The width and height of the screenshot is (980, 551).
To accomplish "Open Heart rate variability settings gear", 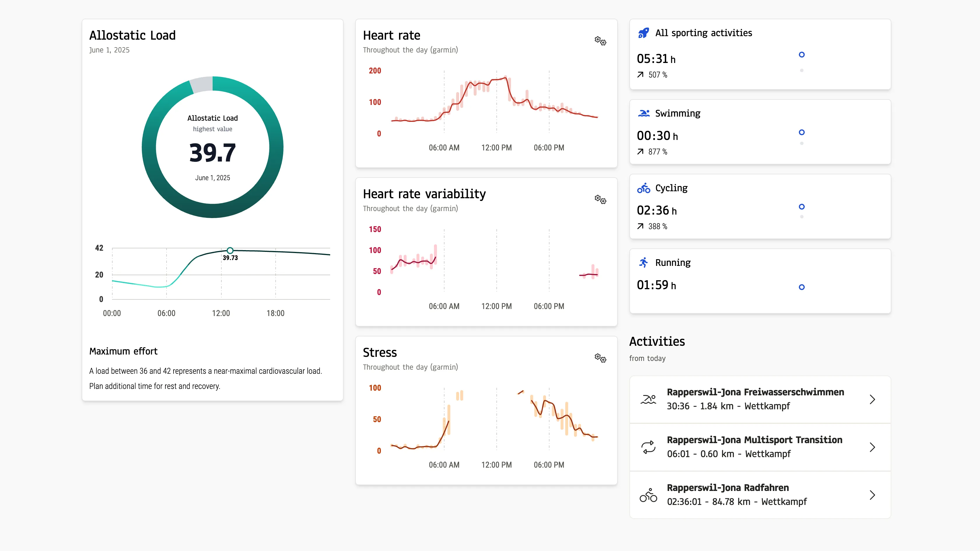I will click(x=600, y=199).
